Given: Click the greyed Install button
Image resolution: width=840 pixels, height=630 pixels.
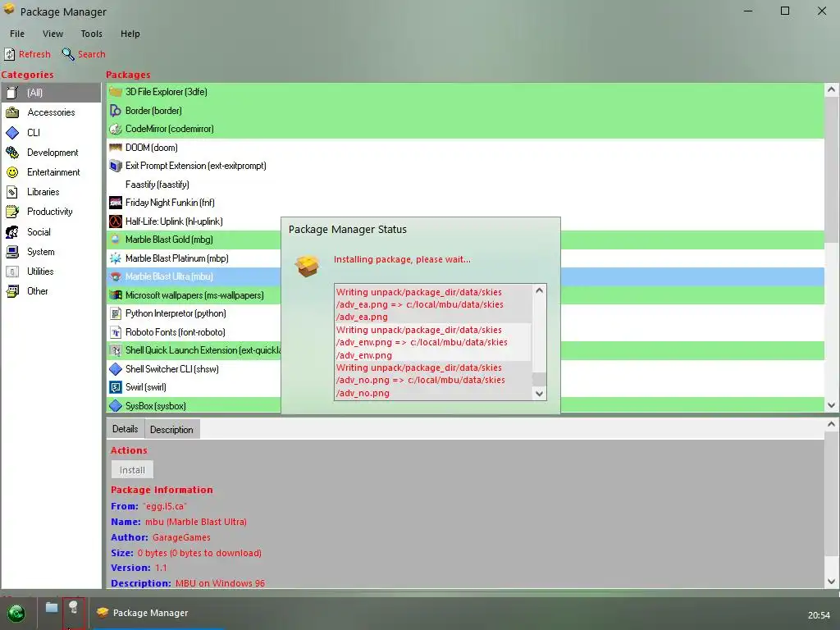Looking at the screenshot, I should point(132,470).
